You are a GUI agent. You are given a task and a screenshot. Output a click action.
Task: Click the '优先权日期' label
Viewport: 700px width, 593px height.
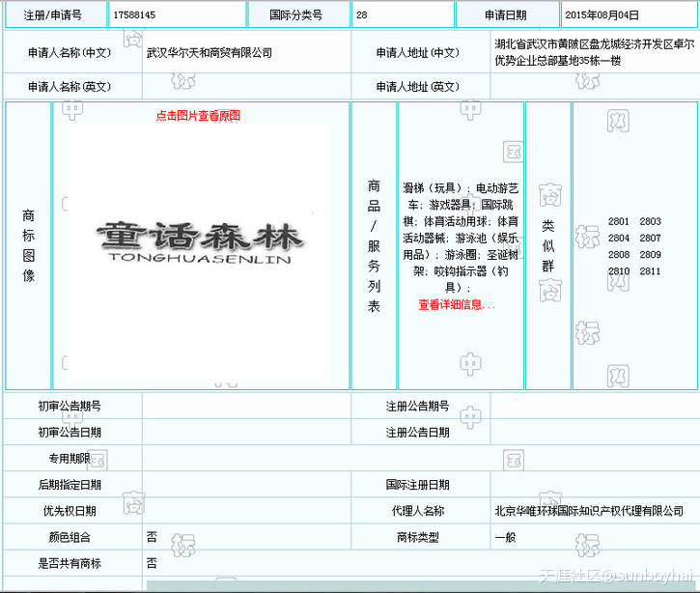[x=70, y=511]
